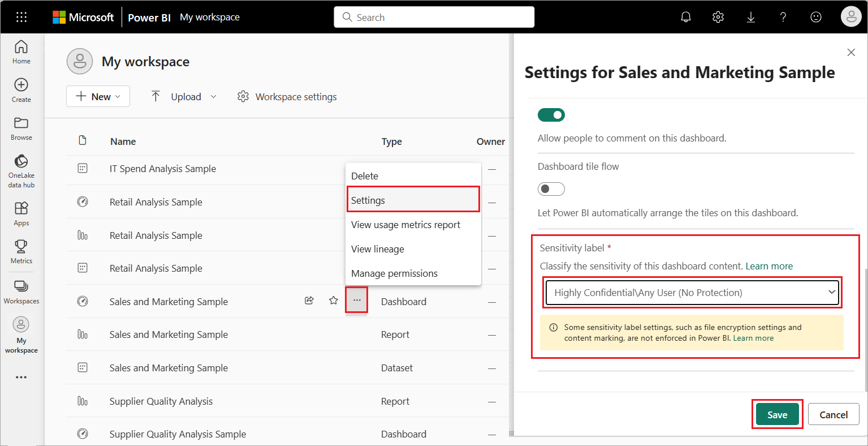The width and height of the screenshot is (868, 446).
Task: Click the notifications bell icon
Action: click(x=686, y=17)
